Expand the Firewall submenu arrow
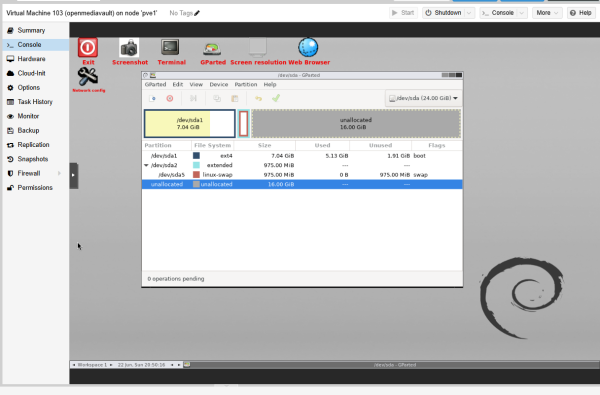 pyautogui.click(x=59, y=173)
